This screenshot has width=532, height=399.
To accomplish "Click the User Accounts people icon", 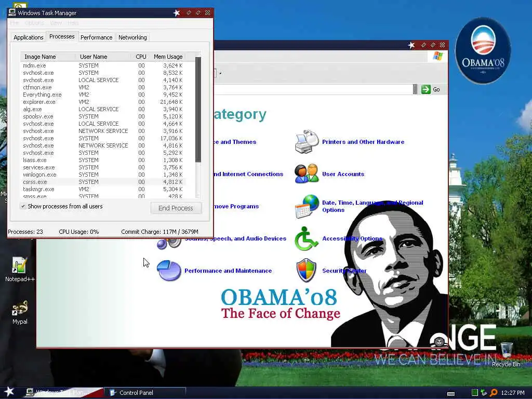I will 307,174.
